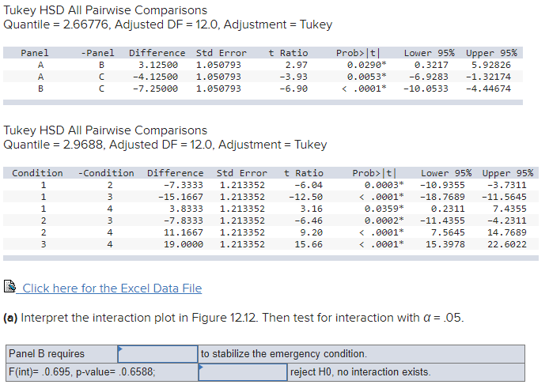Click 'reject H0, no interaction exists.' text
Viewport: 549px width, 392px height.
point(360,371)
